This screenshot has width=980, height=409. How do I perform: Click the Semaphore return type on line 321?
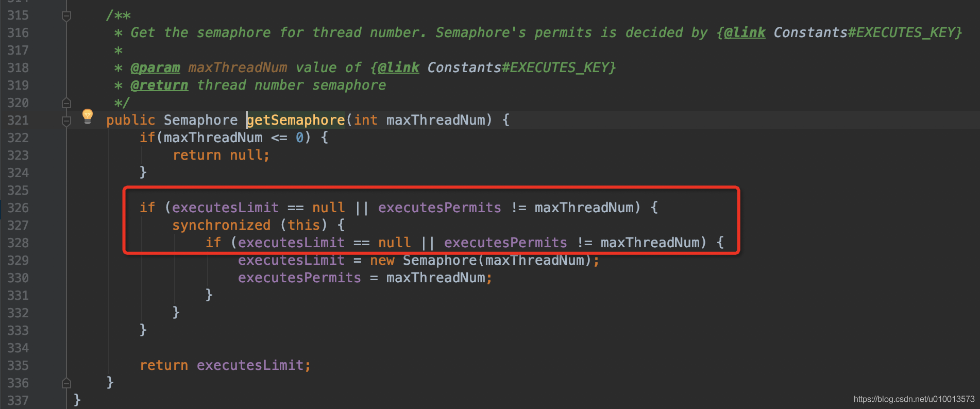(x=200, y=120)
